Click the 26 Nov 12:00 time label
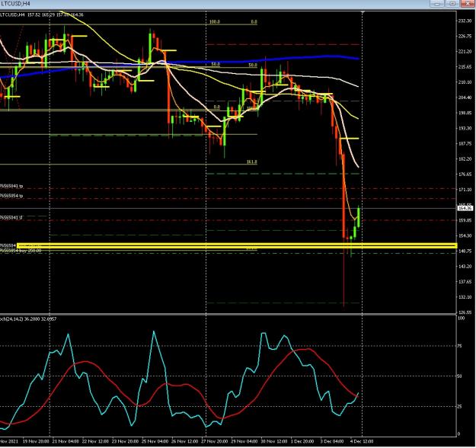Viewport: 476px width, 448px height. click(x=184, y=441)
